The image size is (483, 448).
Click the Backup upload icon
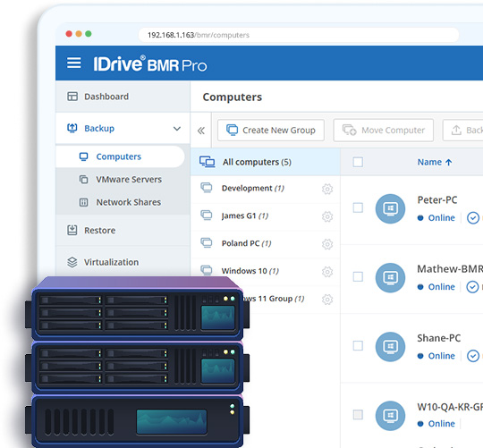click(x=72, y=128)
